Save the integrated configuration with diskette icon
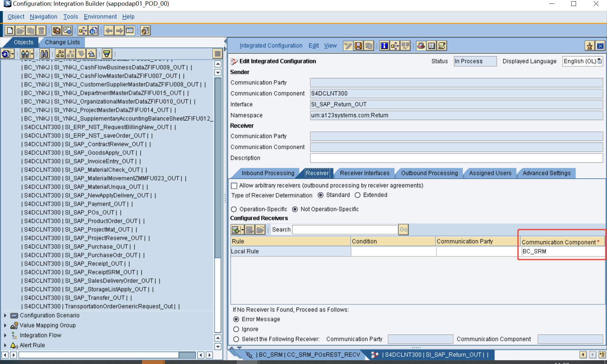The width and height of the screenshot is (607, 364). (x=358, y=46)
